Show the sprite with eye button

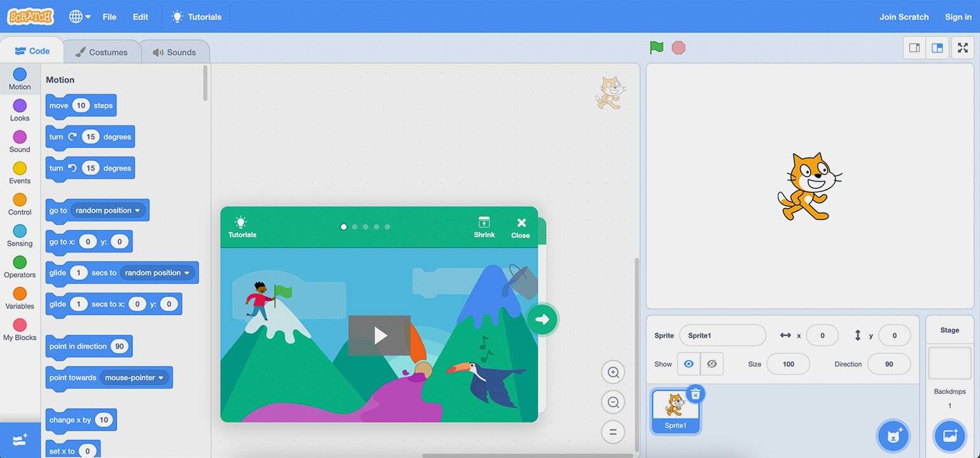click(689, 364)
